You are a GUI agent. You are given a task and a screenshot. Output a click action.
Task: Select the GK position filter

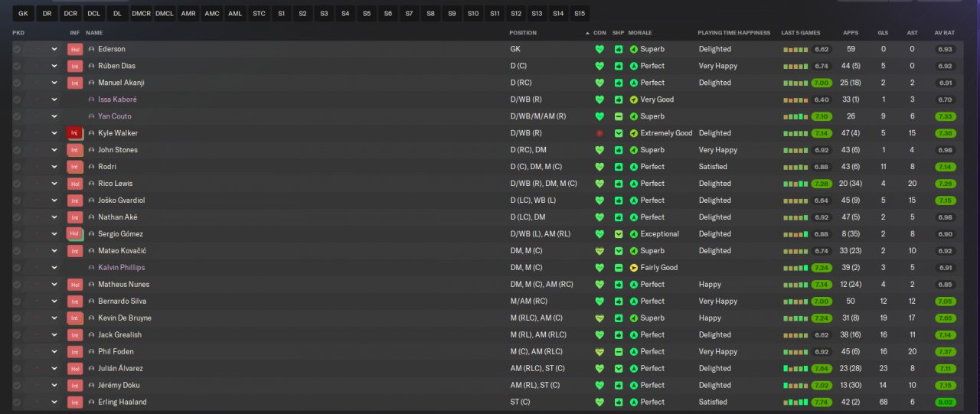(23, 14)
